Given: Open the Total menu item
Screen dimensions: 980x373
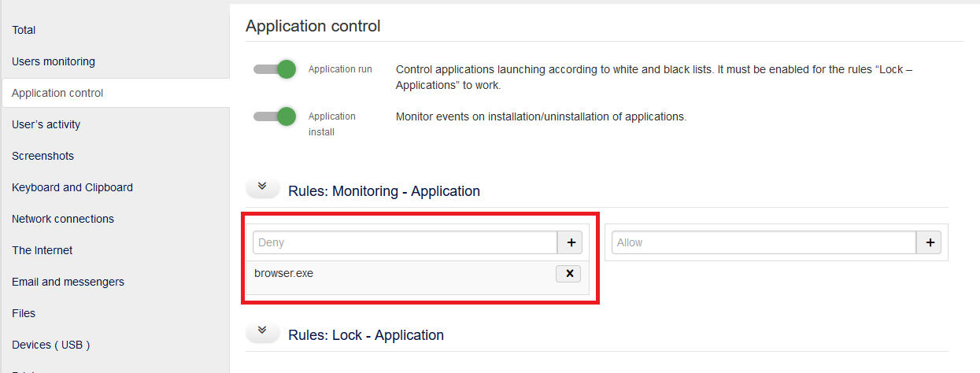Looking at the screenshot, I should [x=24, y=30].
